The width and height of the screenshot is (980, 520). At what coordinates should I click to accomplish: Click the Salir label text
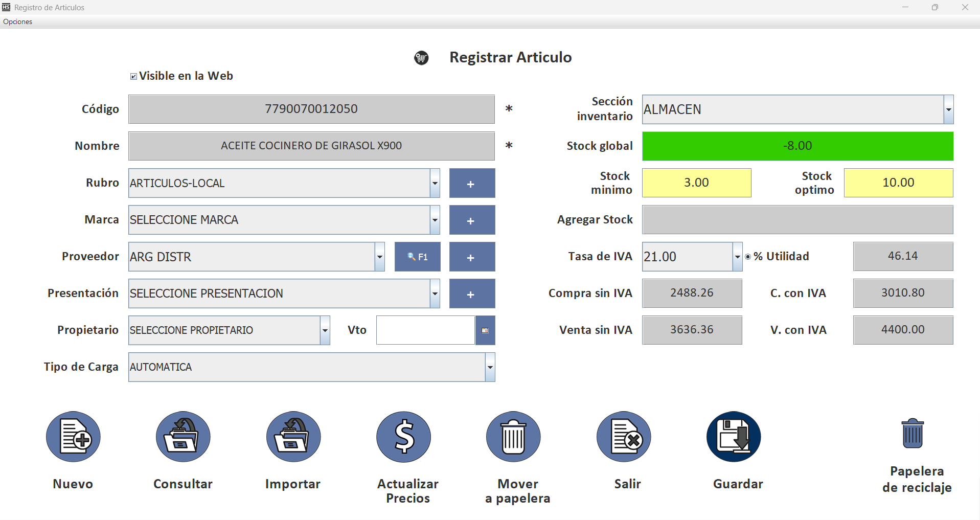[x=627, y=484]
